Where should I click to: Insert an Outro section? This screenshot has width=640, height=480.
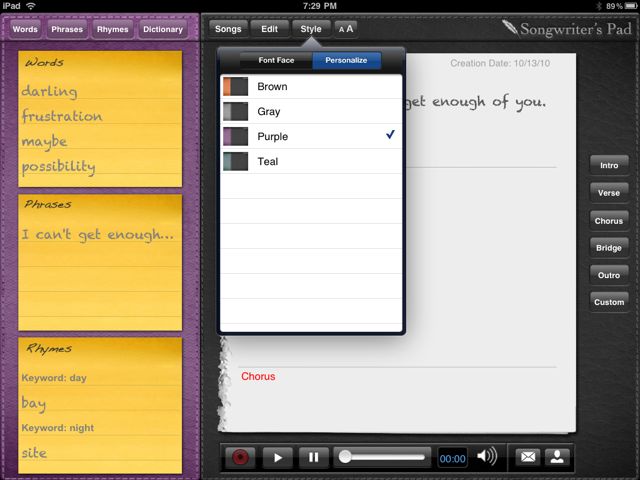click(609, 275)
